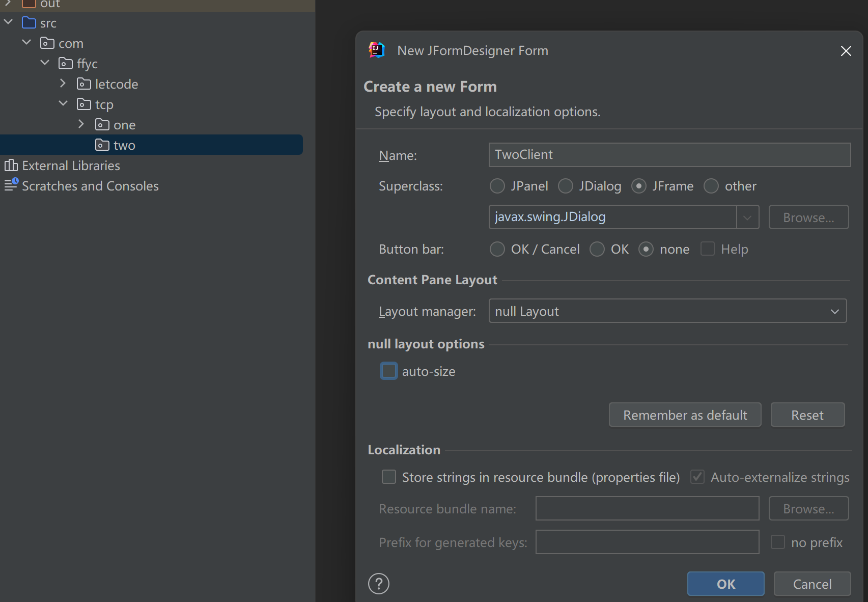
Task: Click the tcp package folder icon
Action: (x=84, y=104)
